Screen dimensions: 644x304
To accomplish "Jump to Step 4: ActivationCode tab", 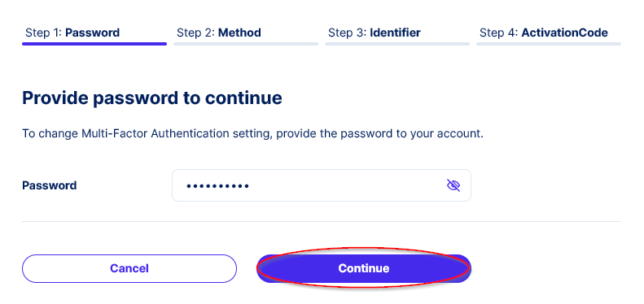I will 543,33.
